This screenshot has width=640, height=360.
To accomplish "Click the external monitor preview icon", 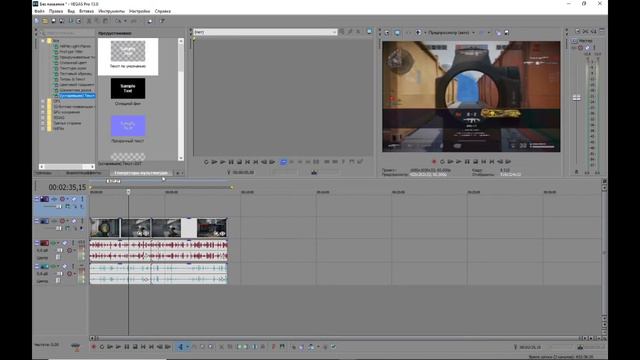I will pyautogui.click(x=397, y=32).
